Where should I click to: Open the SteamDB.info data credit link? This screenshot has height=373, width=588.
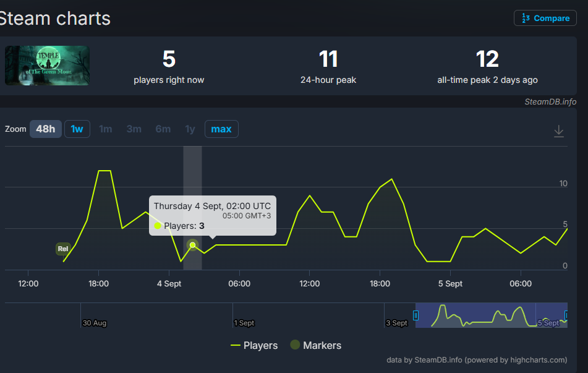click(477, 360)
